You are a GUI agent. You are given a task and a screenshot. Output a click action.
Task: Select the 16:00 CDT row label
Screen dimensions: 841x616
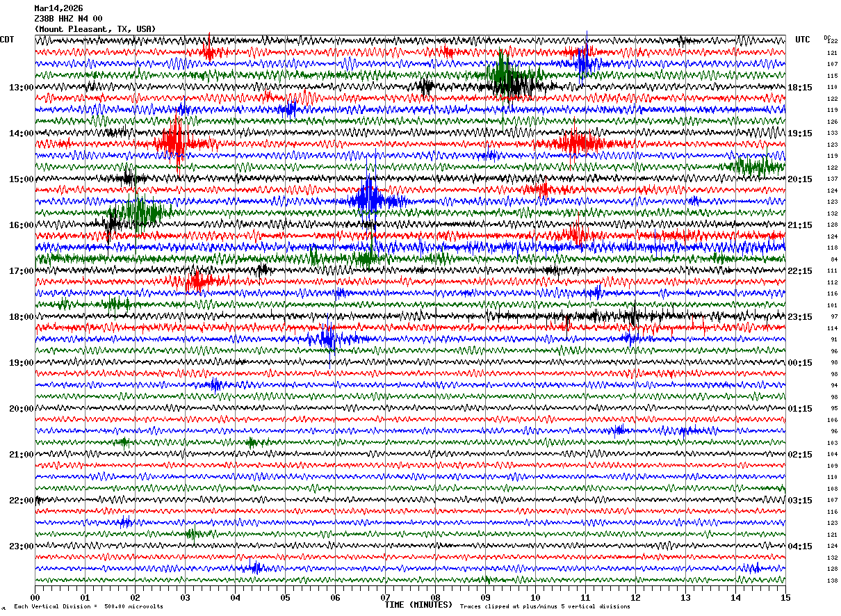pos(21,225)
